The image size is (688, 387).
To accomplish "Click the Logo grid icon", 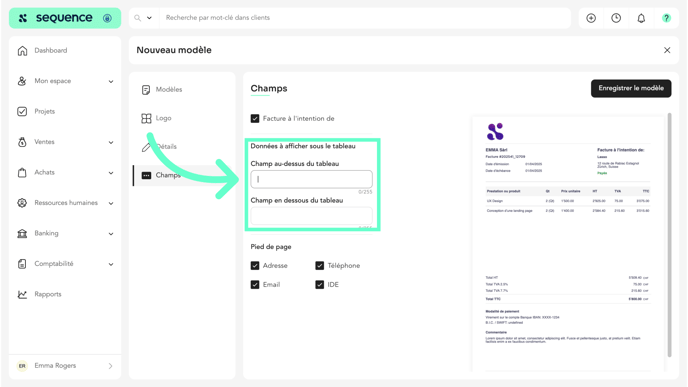I will [146, 118].
